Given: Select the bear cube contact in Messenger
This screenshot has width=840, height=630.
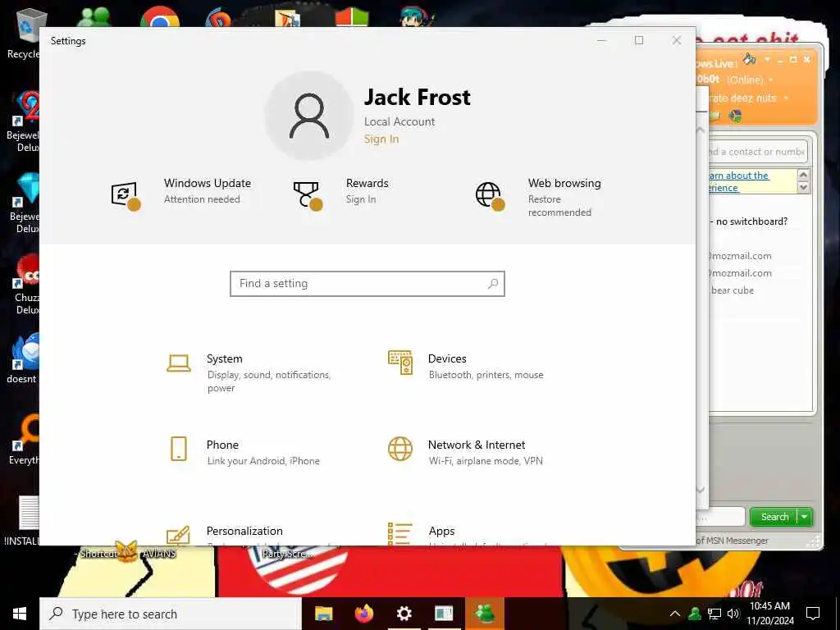Looking at the screenshot, I should (x=733, y=290).
